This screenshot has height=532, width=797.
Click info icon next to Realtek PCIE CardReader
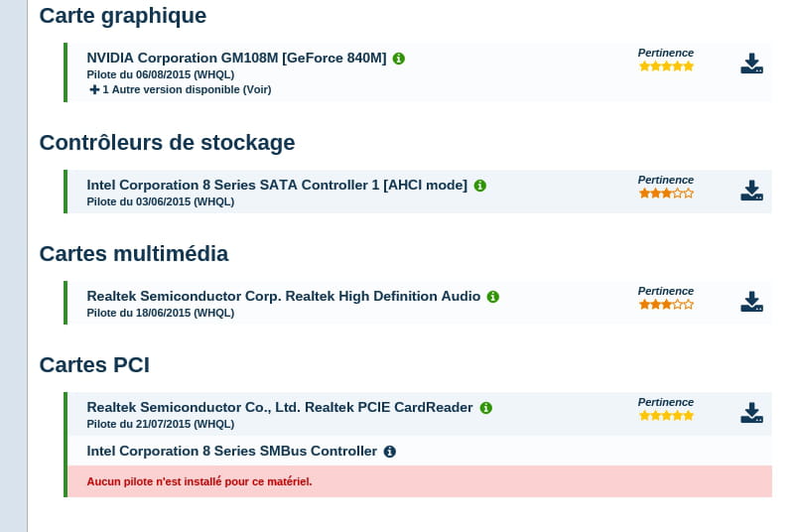pos(486,408)
